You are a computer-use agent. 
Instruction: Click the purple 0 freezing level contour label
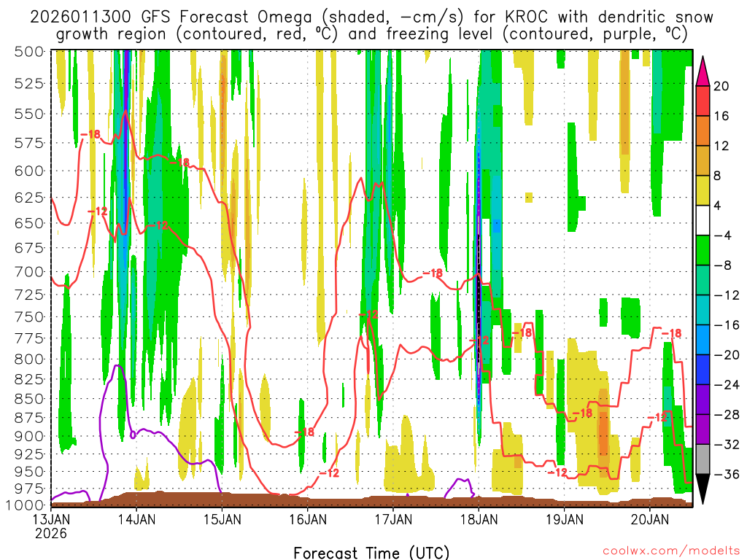tap(133, 435)
